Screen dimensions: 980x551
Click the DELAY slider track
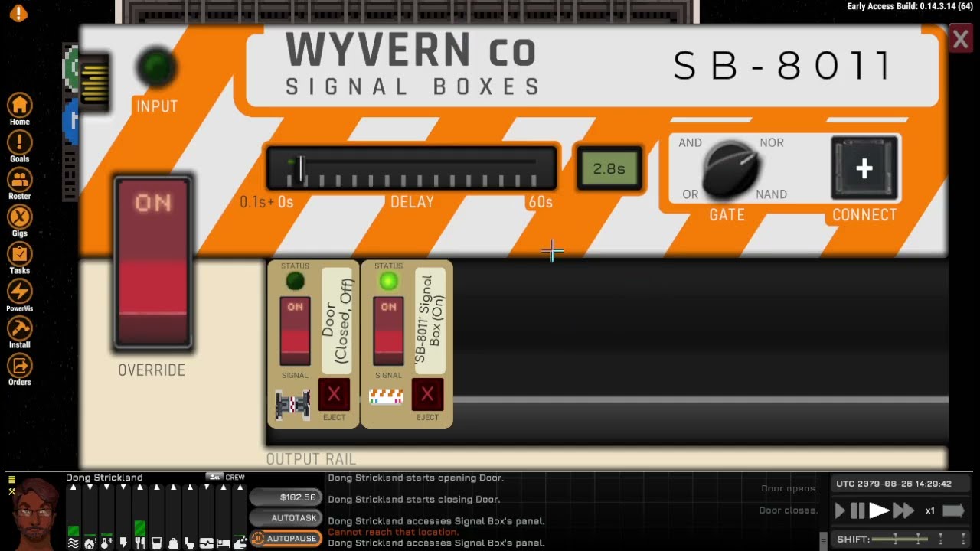pyautogui.click(x=412, y=168)
